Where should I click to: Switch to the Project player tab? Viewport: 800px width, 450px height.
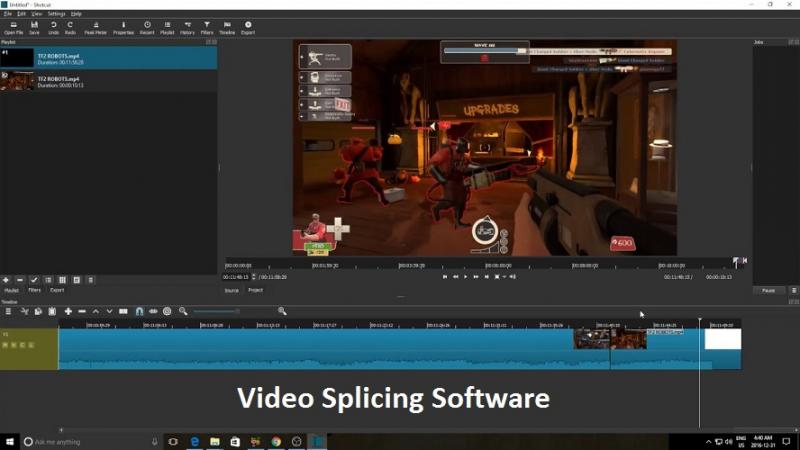tap(255, 290)
